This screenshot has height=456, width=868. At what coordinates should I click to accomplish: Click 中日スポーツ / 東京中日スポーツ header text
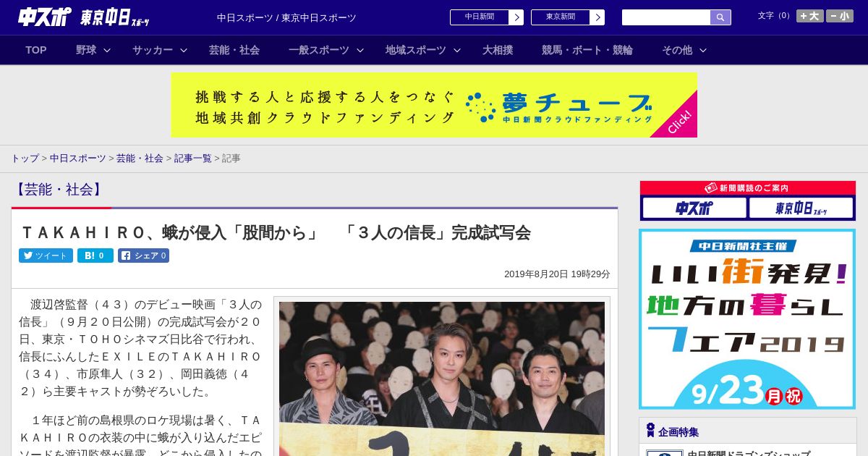pos(286,17)
